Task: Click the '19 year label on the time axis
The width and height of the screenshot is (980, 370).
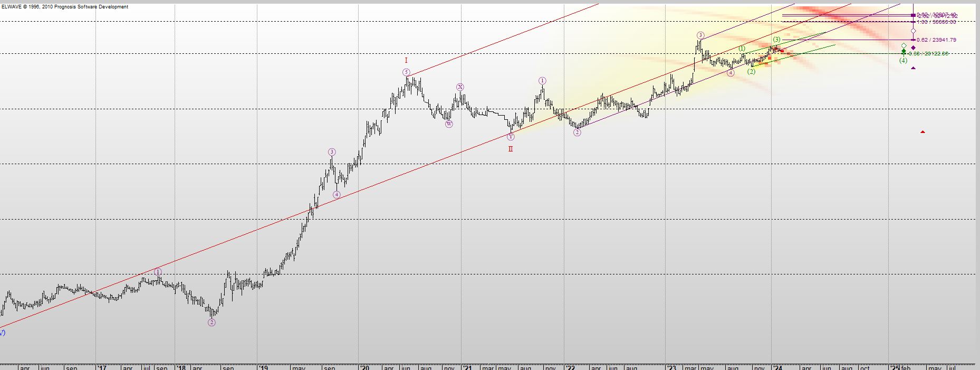Action: tap(262, 367)
